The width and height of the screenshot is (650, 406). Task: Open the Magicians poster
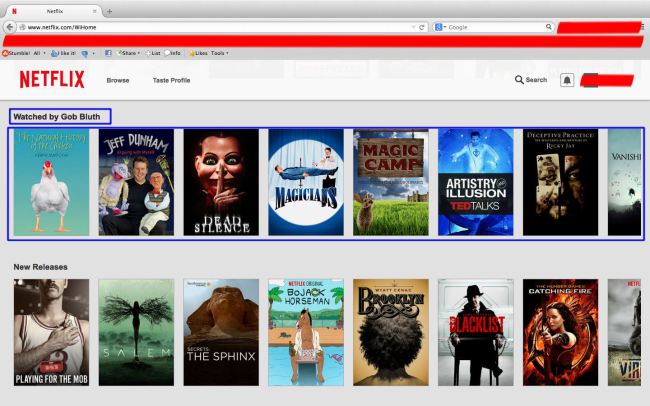click(306, 182)
